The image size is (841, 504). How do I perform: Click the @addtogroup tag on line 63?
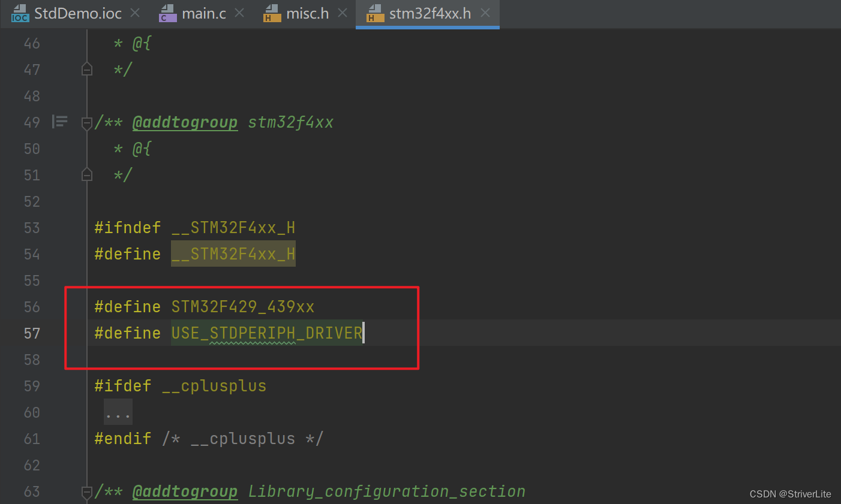click(185, 491)
